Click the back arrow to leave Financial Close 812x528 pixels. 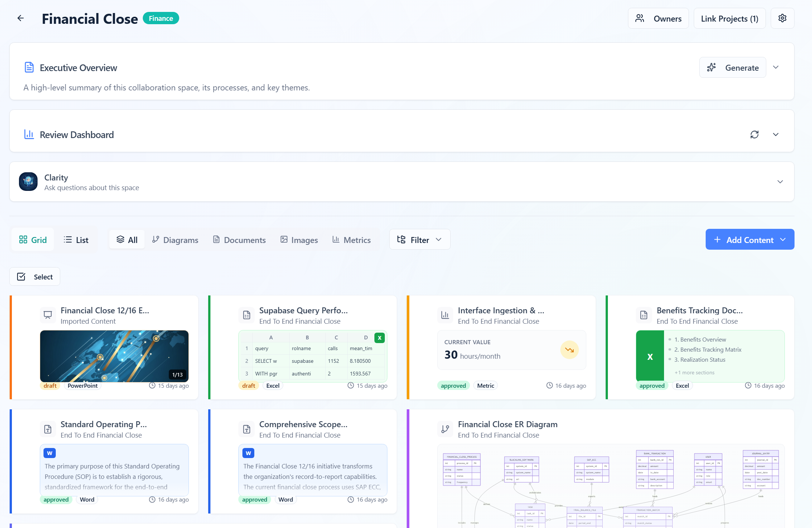[20, 18]
